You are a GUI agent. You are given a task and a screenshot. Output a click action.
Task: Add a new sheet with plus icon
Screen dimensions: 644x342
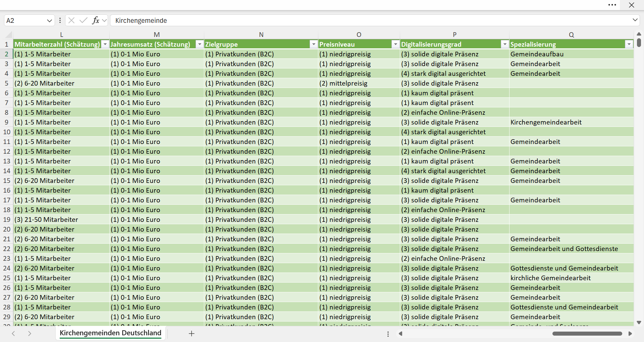coord(192,334)
